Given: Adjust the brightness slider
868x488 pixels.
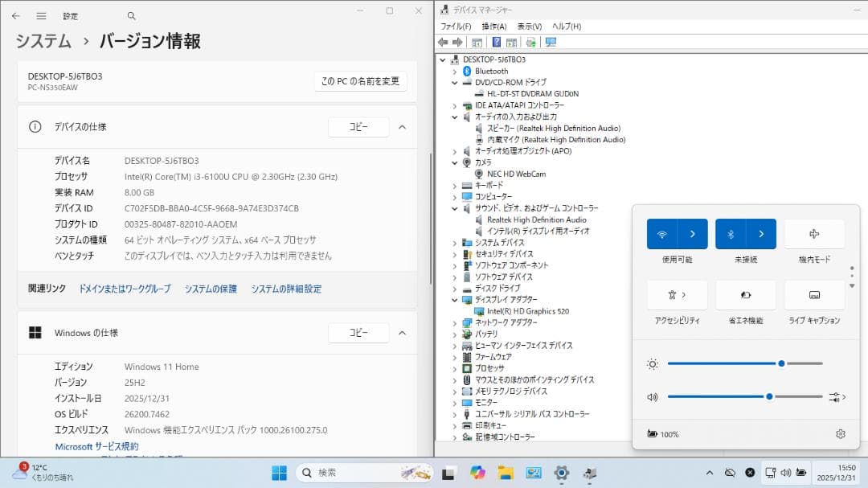Looking at the screenshot, I should 780,363.
